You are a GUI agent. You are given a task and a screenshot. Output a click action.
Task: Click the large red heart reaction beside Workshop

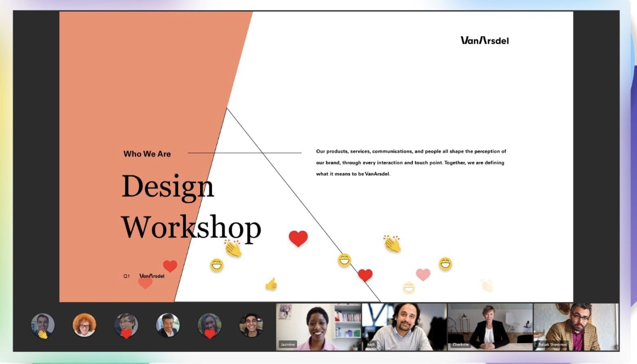(x=298, y=238)
